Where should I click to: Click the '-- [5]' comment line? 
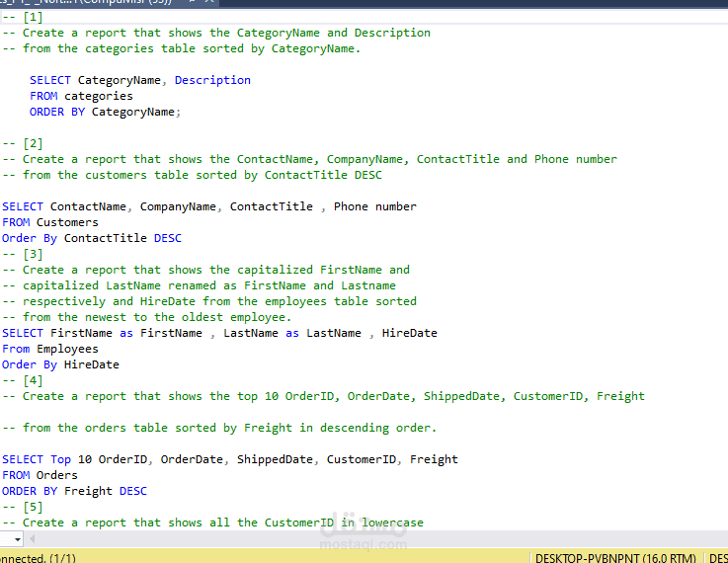tap(23, 507)
